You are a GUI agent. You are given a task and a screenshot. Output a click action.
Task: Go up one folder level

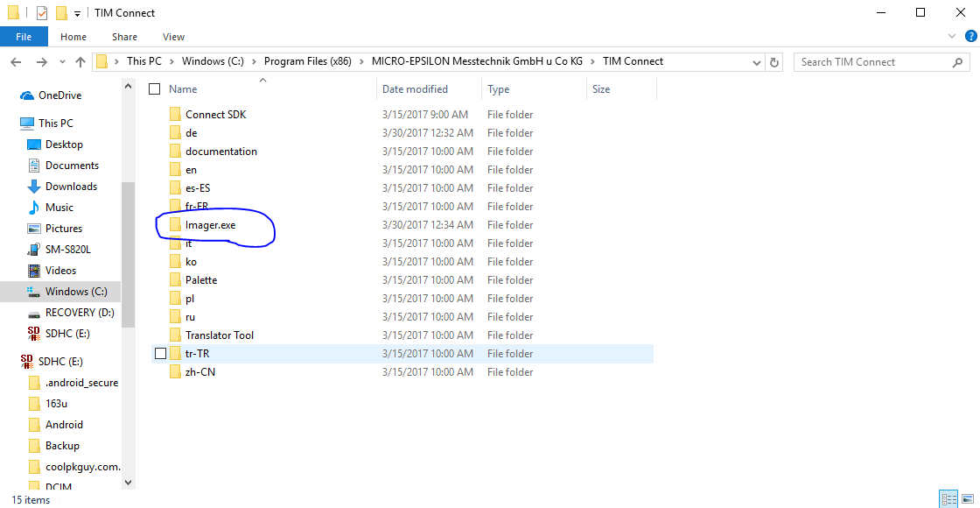pos(80,62)
